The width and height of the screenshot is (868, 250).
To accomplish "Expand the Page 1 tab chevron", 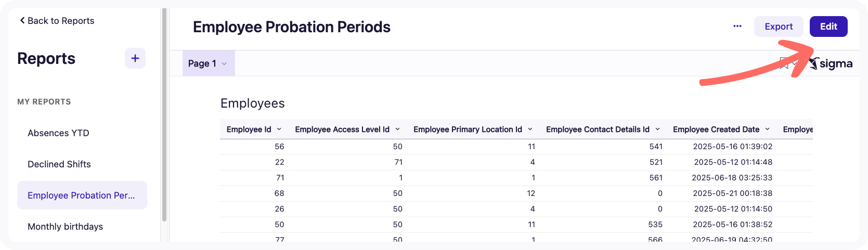I will [x=225, y=63].
